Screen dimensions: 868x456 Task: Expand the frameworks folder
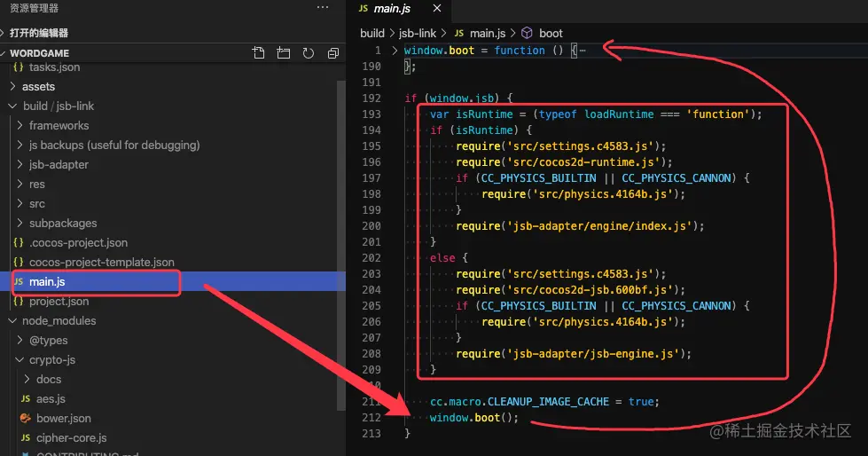click(59, 125)
